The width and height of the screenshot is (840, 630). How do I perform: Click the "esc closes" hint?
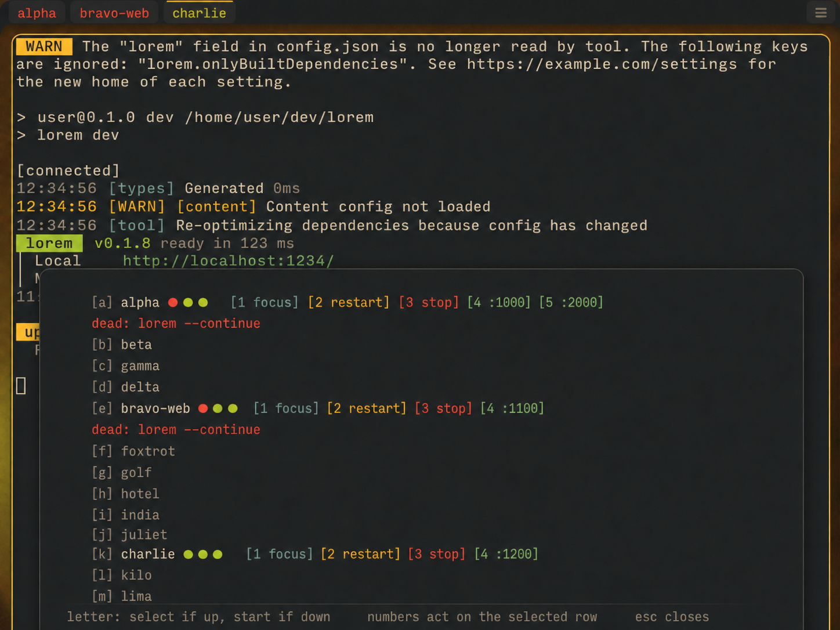point(672,617)
